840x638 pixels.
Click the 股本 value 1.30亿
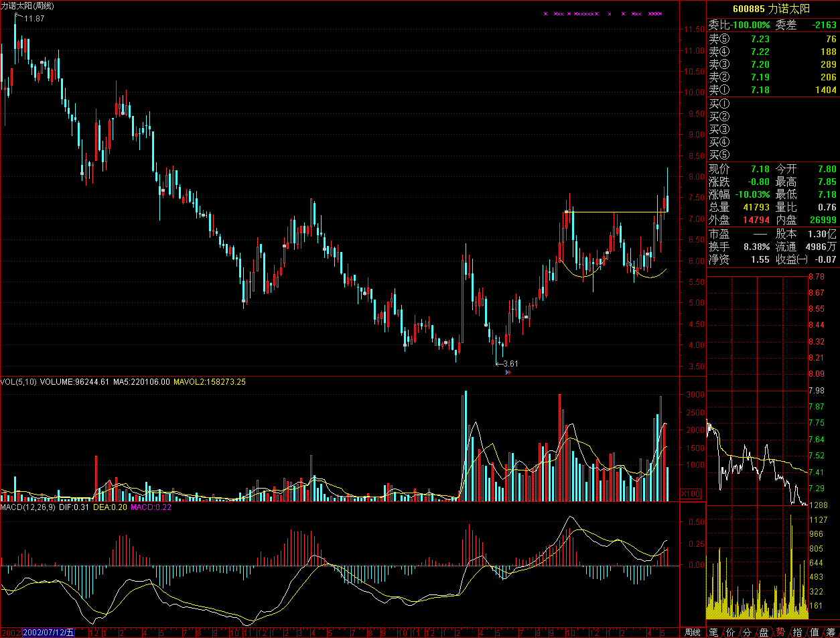point(823,235)
